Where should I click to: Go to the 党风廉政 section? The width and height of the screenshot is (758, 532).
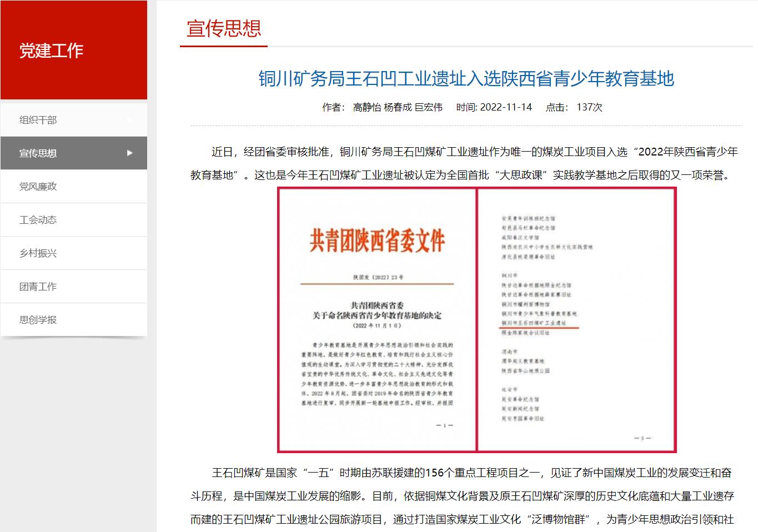point(38,187)
